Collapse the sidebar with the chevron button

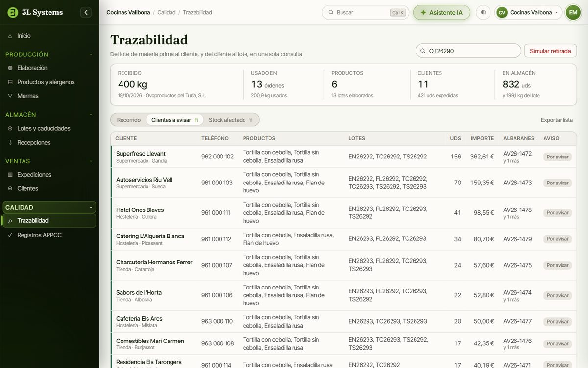pos(86,12)
